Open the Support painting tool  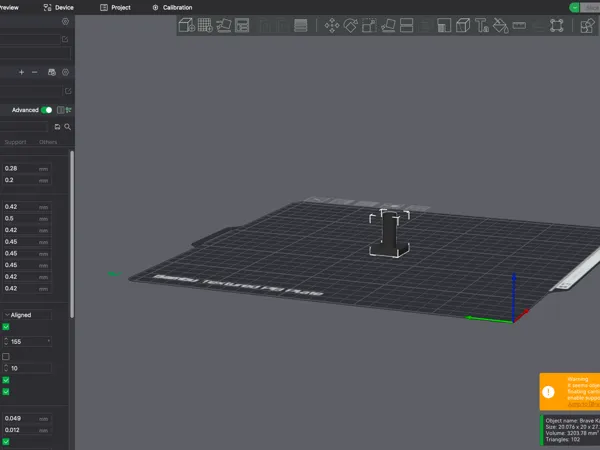[444, 26]
